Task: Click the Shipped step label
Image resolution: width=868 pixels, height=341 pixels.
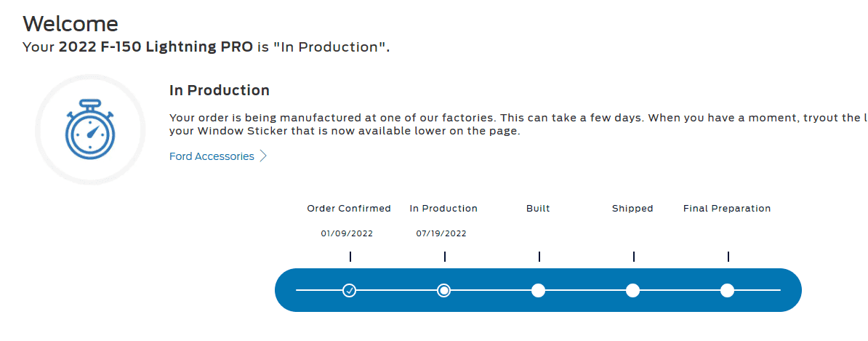Action: (632, 209)
